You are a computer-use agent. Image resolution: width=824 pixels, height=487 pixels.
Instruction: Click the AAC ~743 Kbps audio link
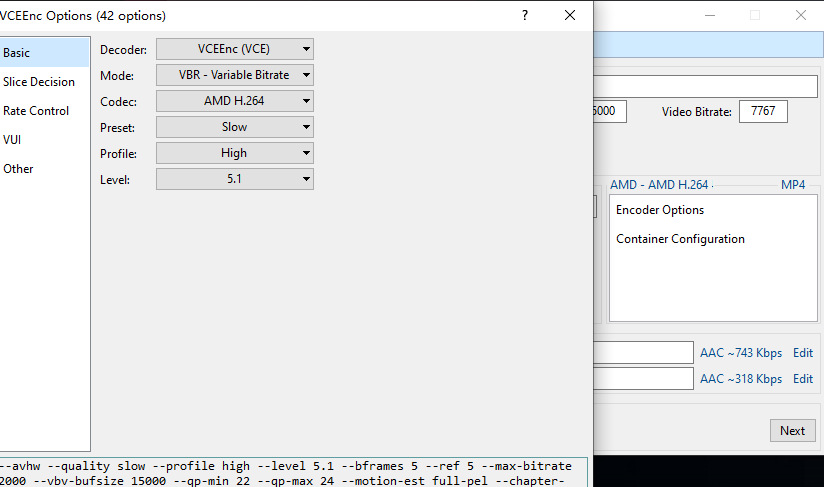pyautogui.click(x=741, y=353)
